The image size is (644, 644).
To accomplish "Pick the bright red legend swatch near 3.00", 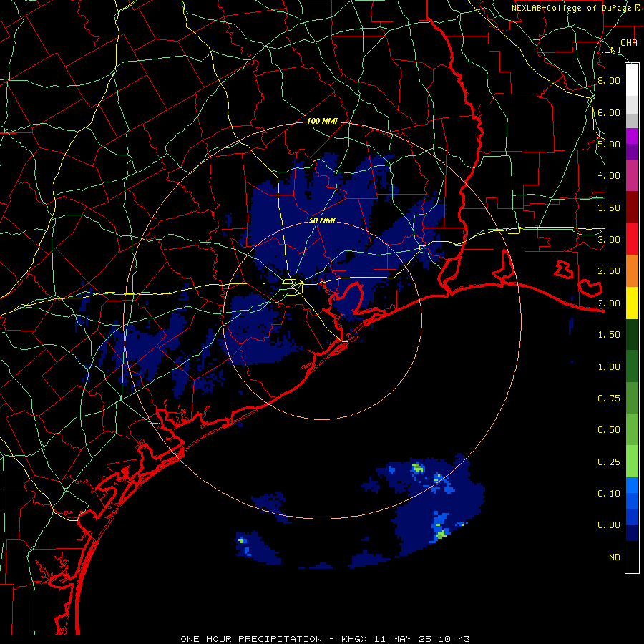I will tap(632, 239).
